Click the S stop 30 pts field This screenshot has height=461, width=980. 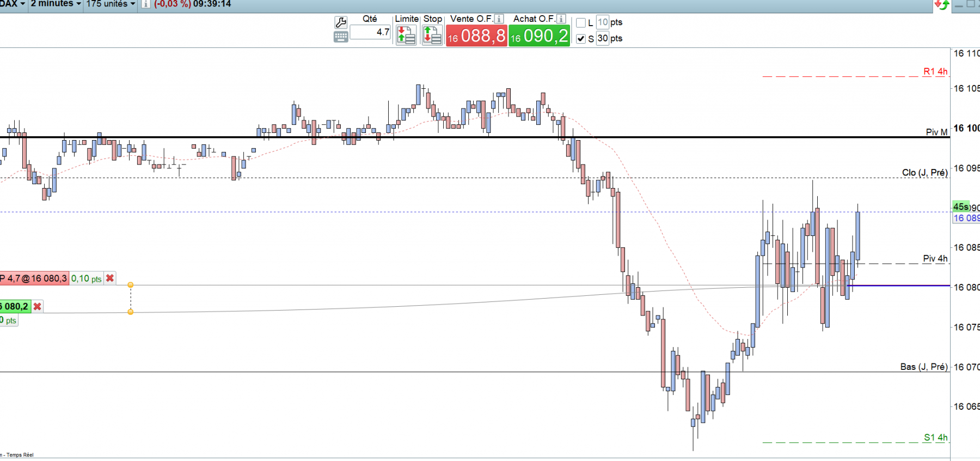point(603,38)
